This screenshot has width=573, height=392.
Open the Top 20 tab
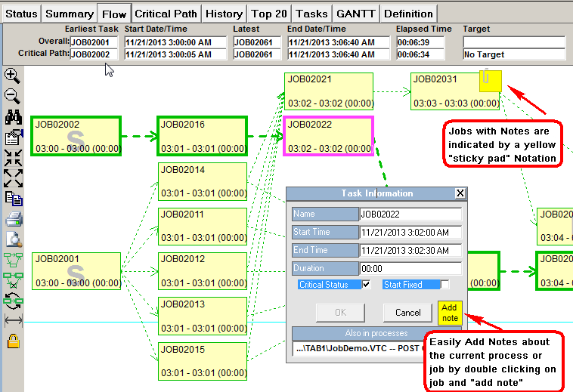269,14
